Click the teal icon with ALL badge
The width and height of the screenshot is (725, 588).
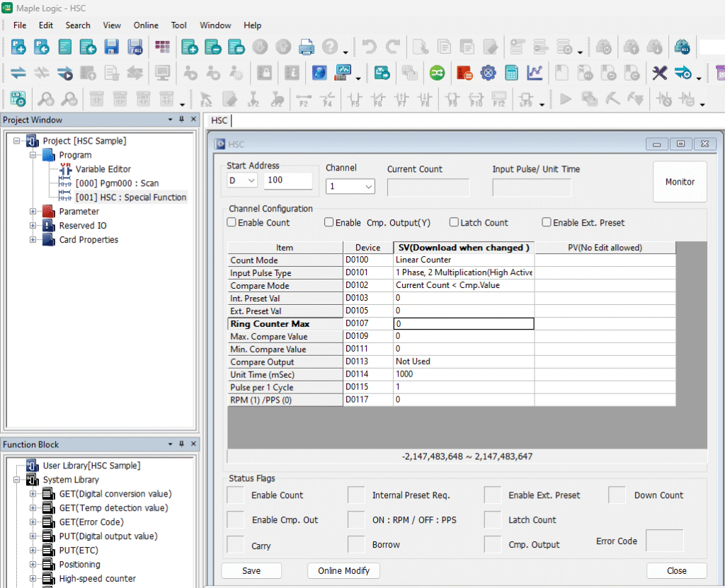tap(682, 47)
